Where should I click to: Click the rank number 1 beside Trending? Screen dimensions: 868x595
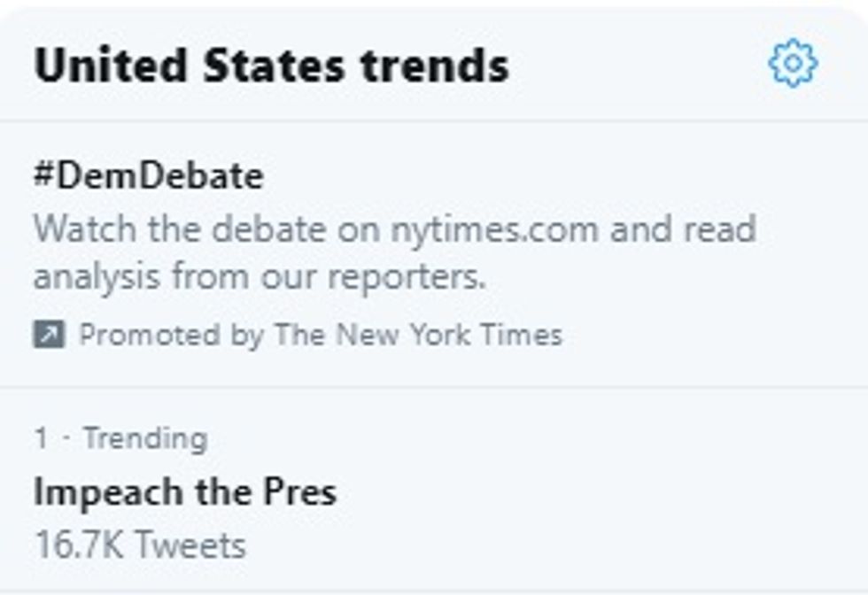(x=41, y=437)
